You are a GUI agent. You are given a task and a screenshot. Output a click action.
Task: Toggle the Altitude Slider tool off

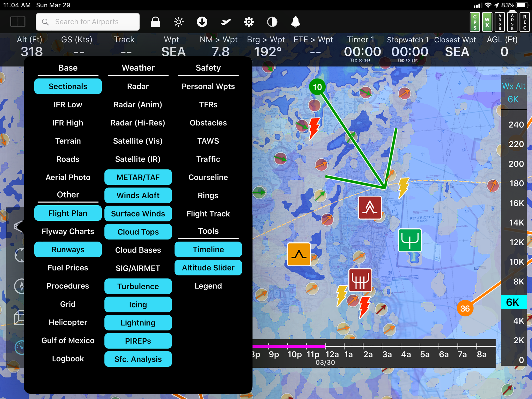[208, 268]
